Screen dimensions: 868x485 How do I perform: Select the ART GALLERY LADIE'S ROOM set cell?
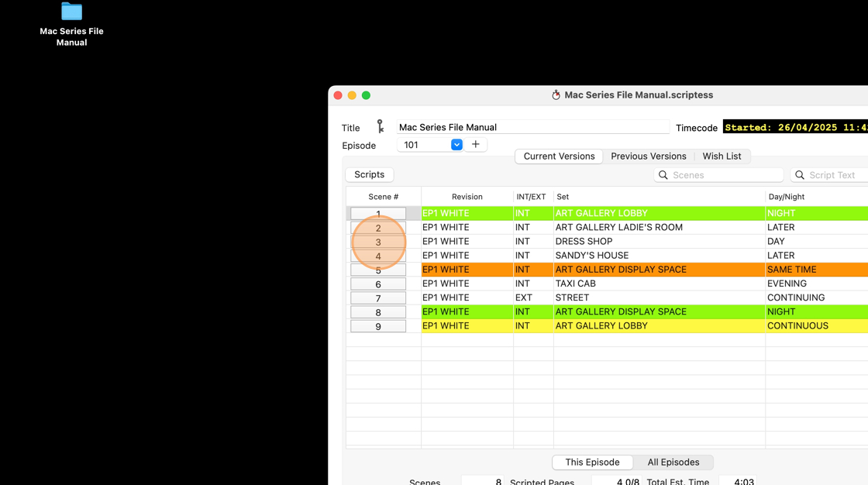tap(660, 227)
